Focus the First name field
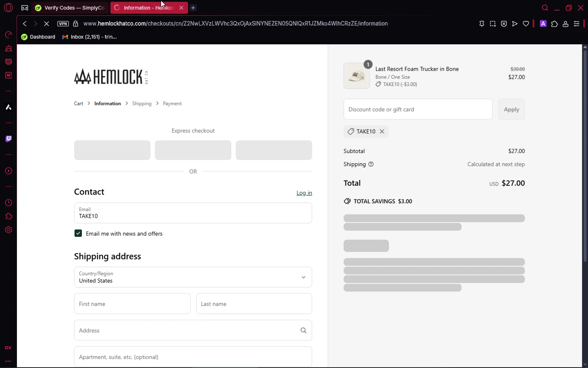Viewport: 588px width, 368px height. click(x=132, y=304)
